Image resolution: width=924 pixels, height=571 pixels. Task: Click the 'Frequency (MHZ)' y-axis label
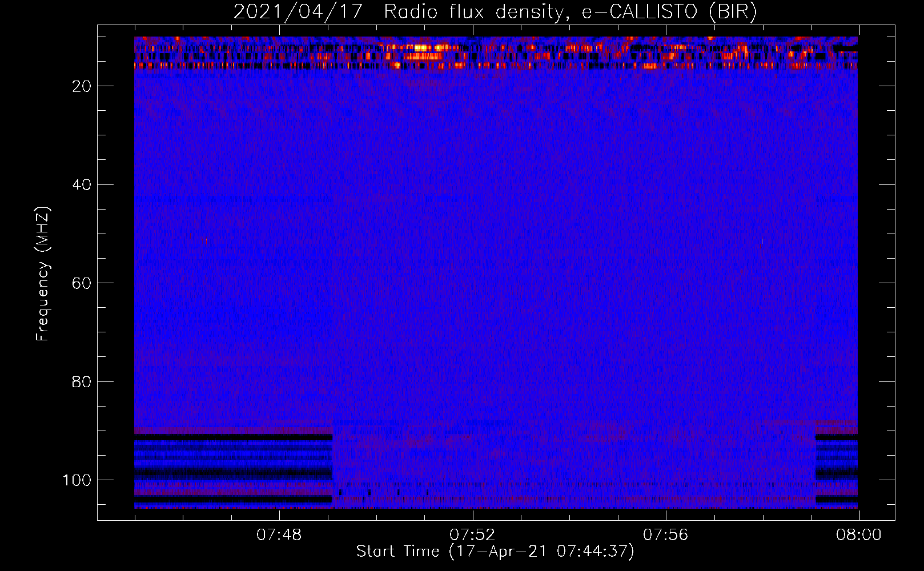(43, 274)
